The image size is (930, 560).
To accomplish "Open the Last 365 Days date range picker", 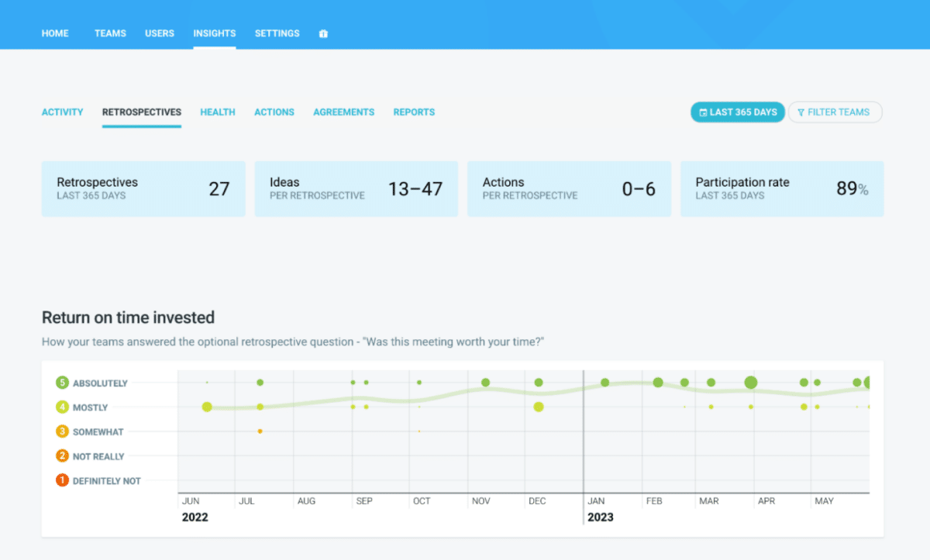I will pos(737,112).
